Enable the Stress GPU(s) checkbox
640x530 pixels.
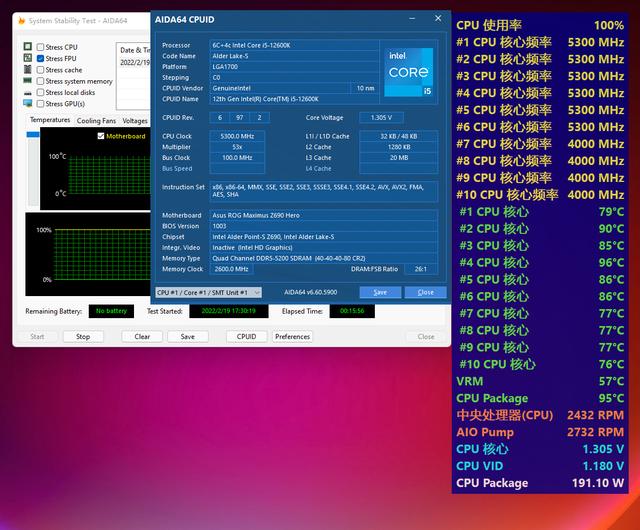click(x=40, y=104)
